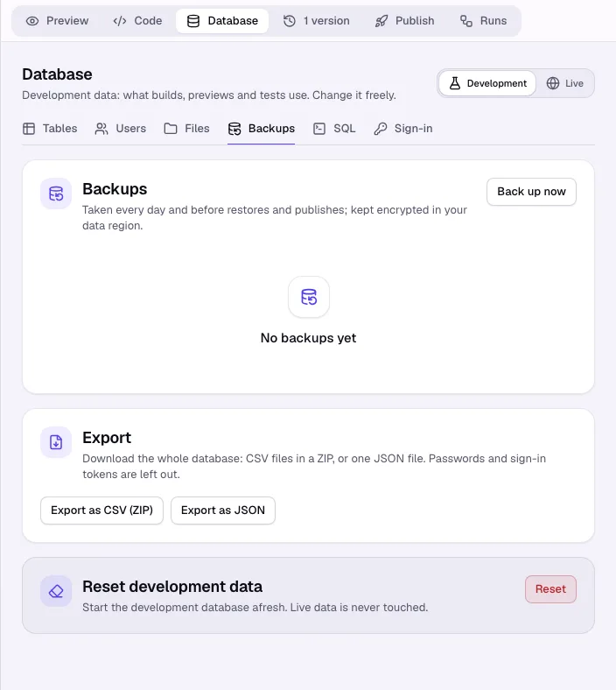
Task: Open the Code tab
Action: click(137, 21)
